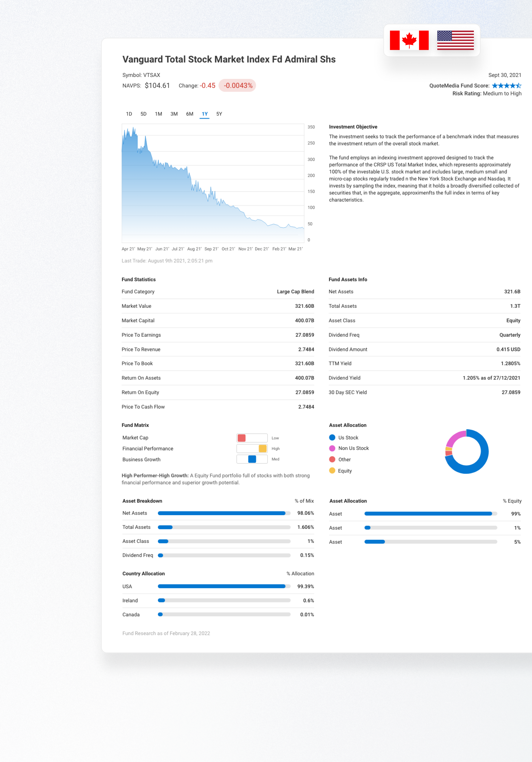The height and width of the screenshot is (762, 532).
Task: Switch chart to 1M range
Action: (158, 114)
